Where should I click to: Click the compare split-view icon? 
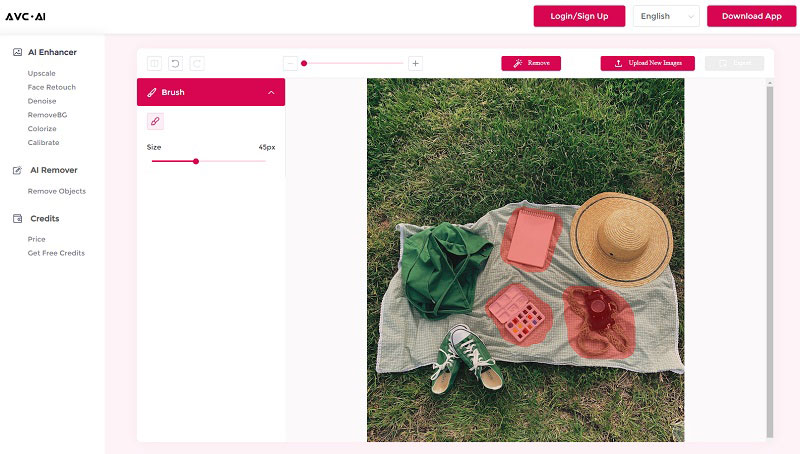point(154,63)
